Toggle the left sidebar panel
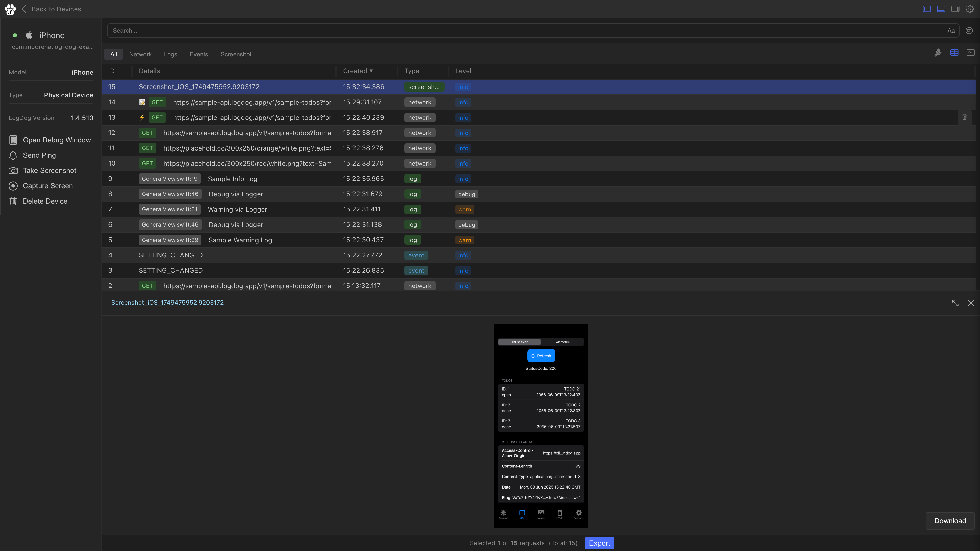This screenshot has width=980, height=551. [927, 9]
